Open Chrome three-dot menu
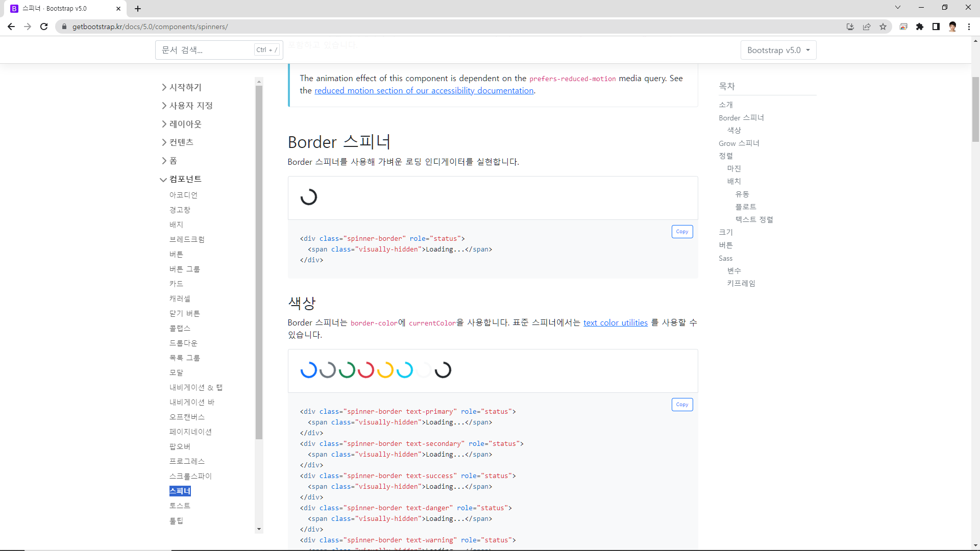 pos(969,27)
